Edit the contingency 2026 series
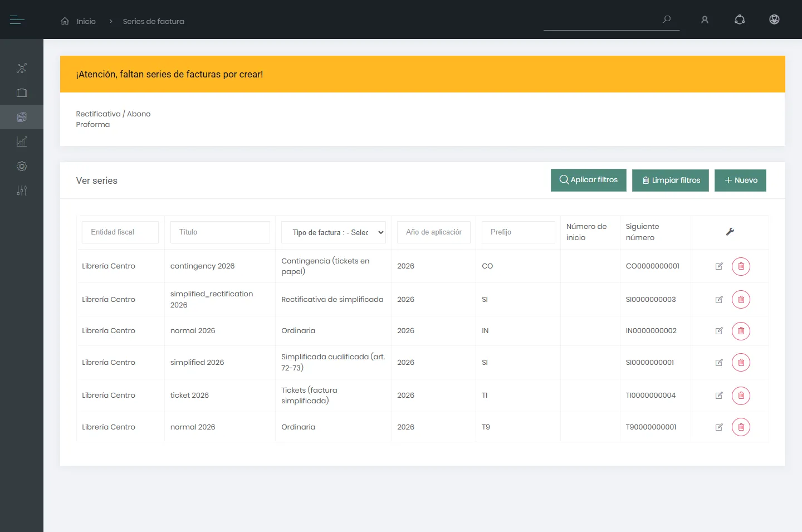The width and height of the screenshot is (802, 532). (x=719, y=266)
